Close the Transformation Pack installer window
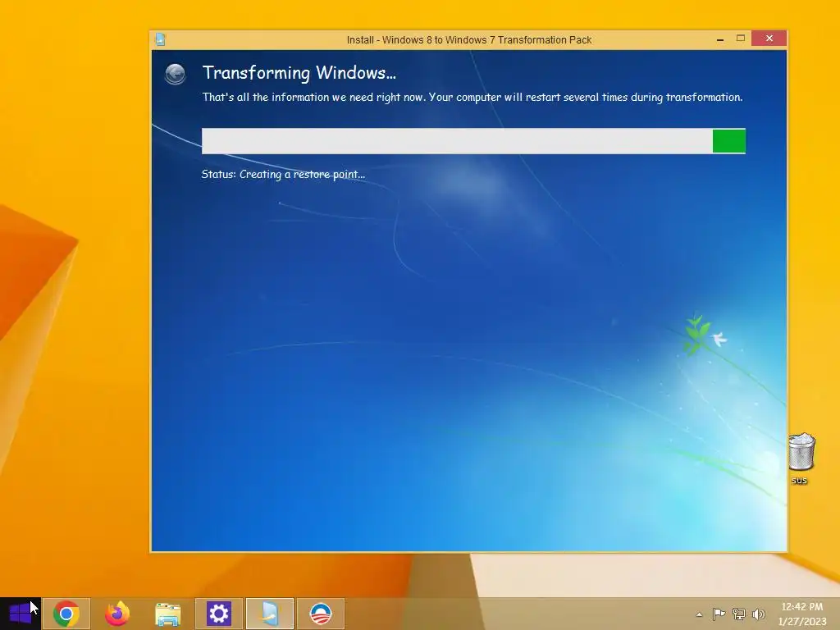The height and width of the screenshot is (630, 840). click(x=769, y=39)
